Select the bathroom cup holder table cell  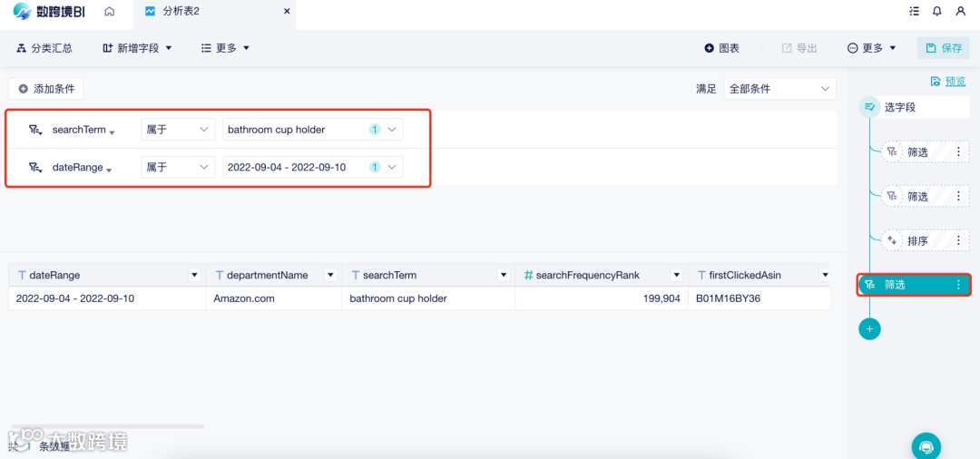pos(428,298)
